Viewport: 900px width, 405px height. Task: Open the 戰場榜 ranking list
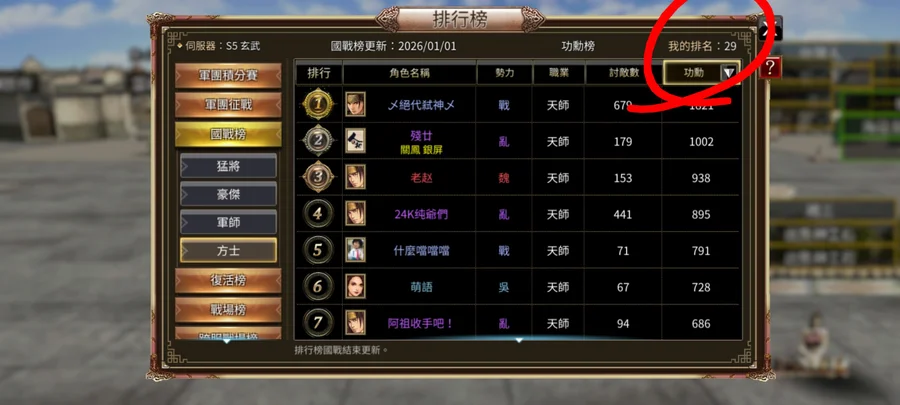click(228, 310)
